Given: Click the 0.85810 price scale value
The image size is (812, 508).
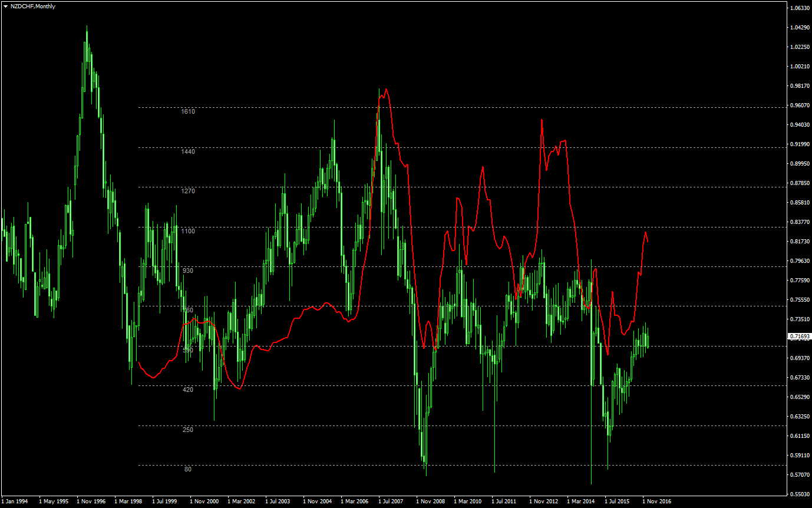Looking at the screenshot, I should (x=800, y=203).
